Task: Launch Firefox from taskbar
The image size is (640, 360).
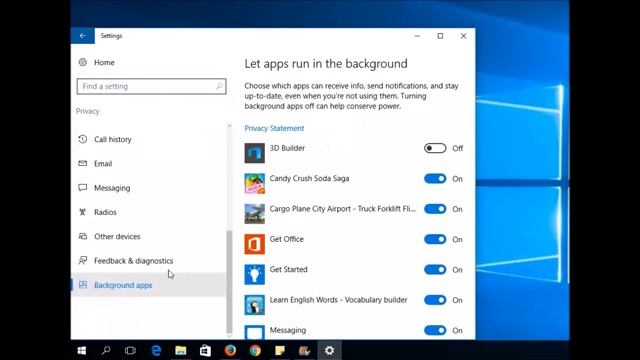Action: (230, 350)
